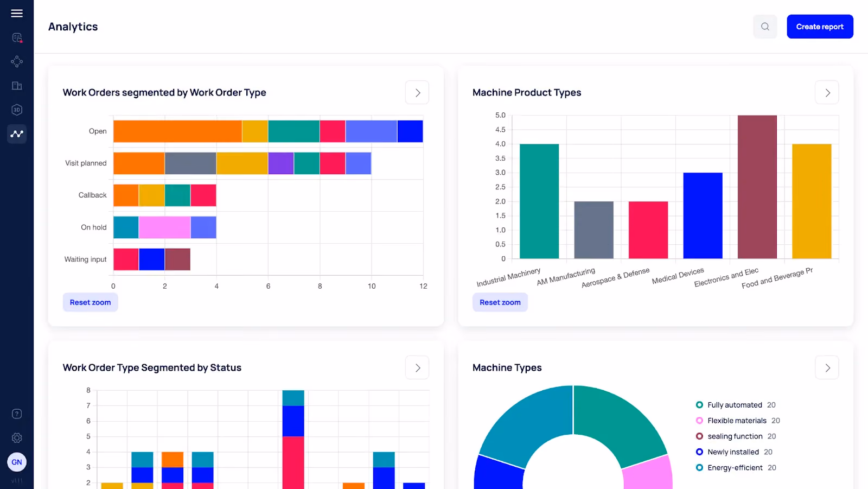
Task: Click the tallest stacked bar's pink segment
Action: [x=293, y=462]
